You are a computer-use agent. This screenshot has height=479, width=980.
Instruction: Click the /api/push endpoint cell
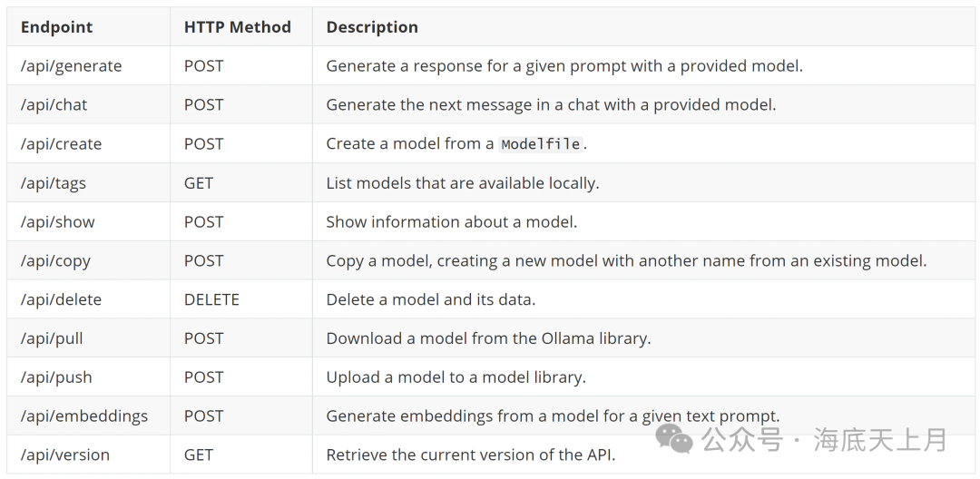(x=56, y=377)
